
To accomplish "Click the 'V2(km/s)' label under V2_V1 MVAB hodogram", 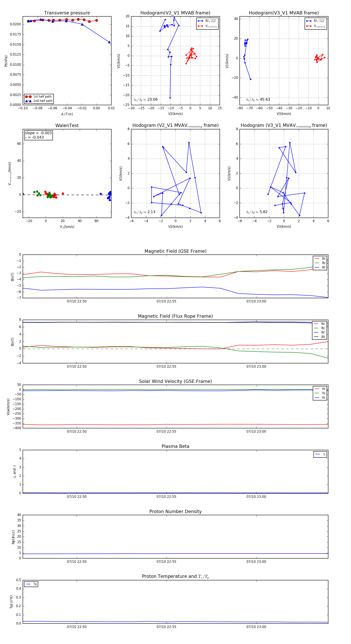I will coord(175,114).
